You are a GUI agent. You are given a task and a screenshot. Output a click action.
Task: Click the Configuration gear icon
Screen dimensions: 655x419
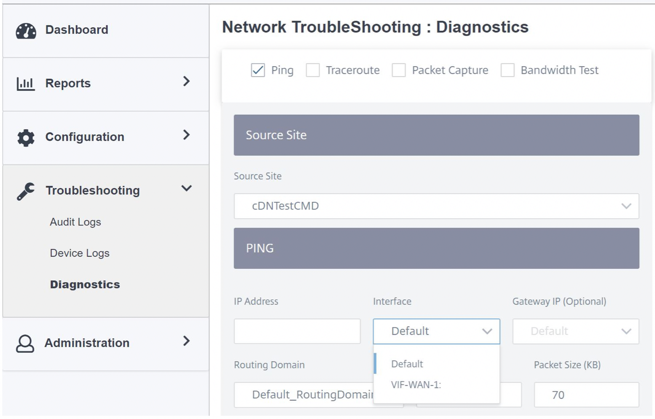(x=25, y=137)
